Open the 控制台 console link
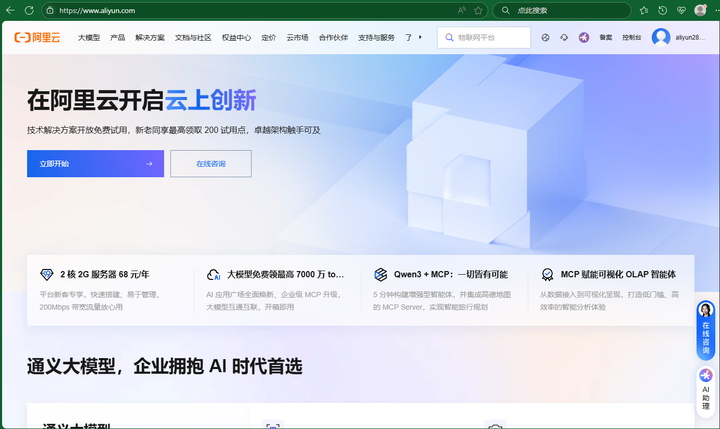The image size is (720, 429). (x=631, y=37)
